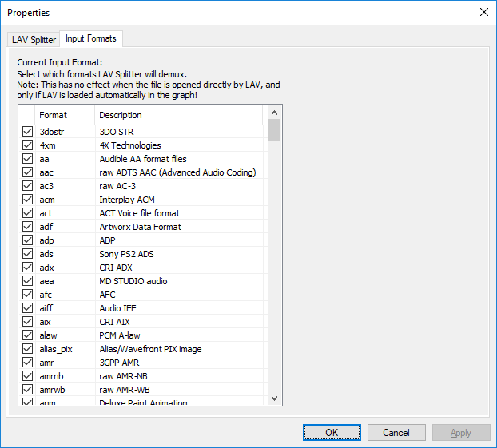Click the Description column header
497x448 pixels.
179,115
